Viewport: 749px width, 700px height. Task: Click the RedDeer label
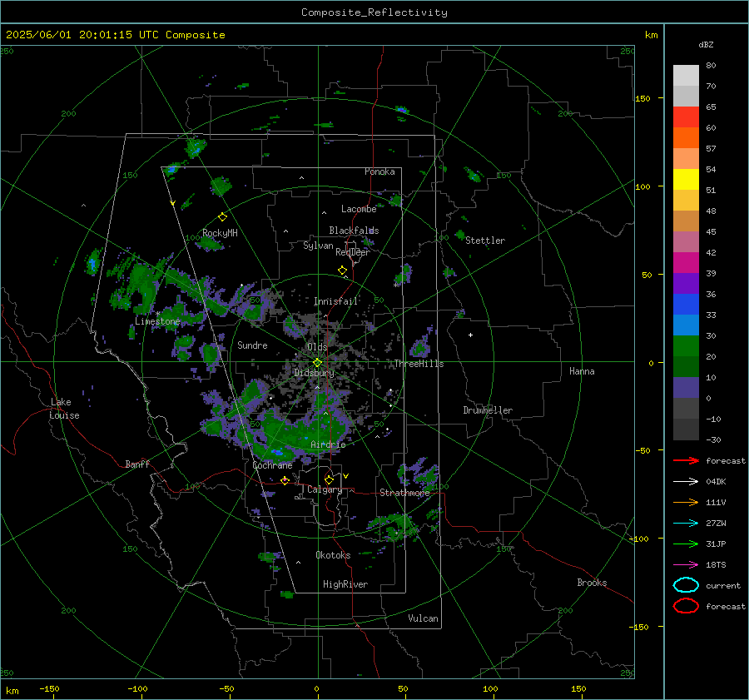pyautogui.click(x=353, y=252)
